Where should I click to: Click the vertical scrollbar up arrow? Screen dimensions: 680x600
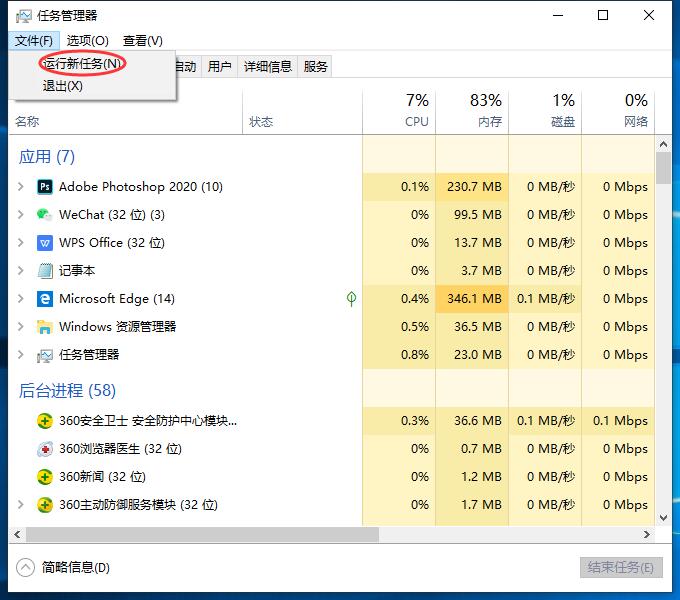coord(663,143)
